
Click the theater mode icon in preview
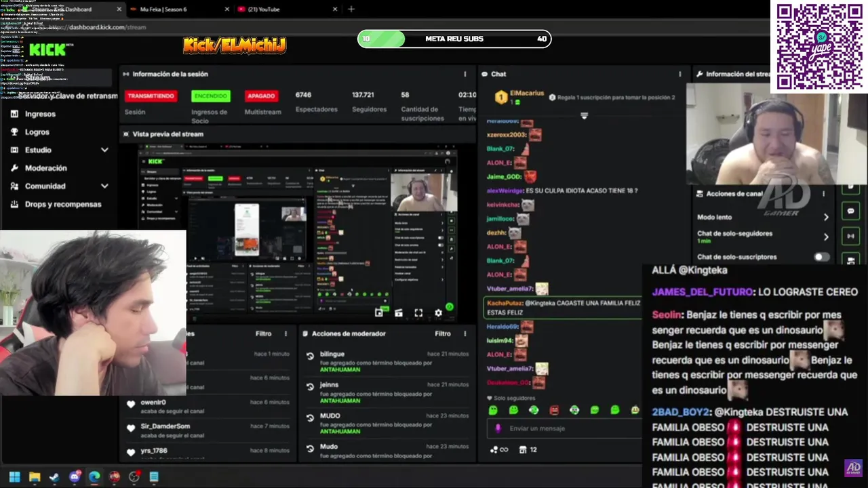point(399,312)
